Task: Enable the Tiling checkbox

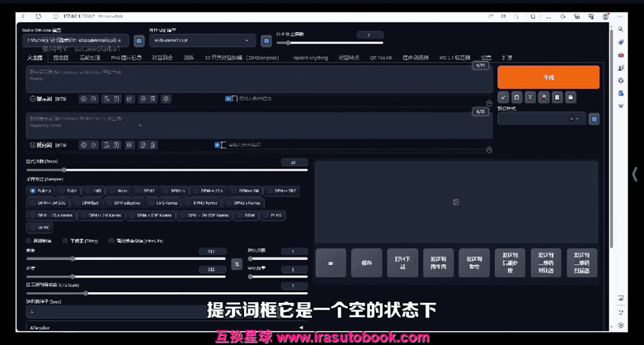Action: [65, 241]
